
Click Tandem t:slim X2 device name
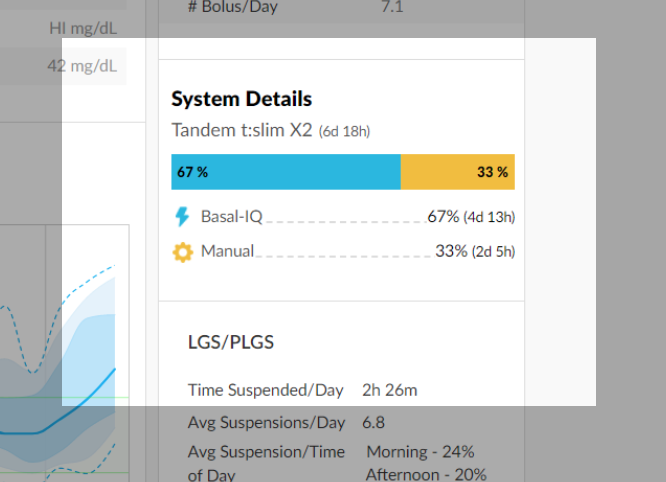tap(242, 130)
